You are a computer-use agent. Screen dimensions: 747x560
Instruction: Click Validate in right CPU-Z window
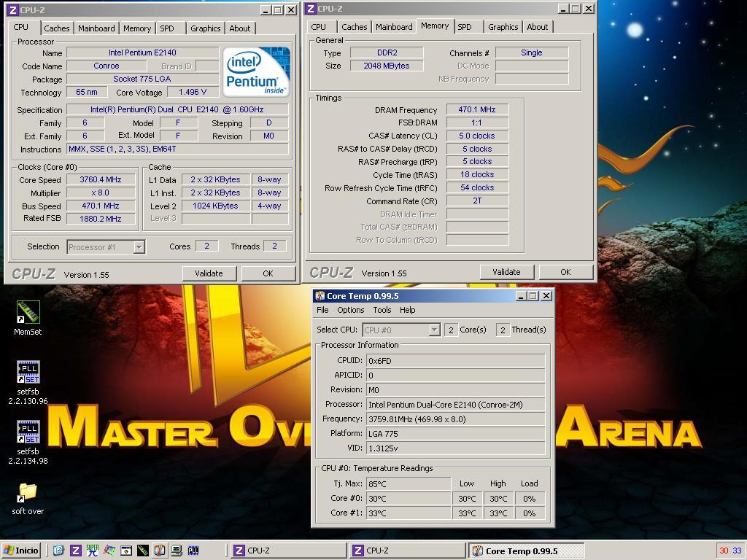tap(506, 272)
